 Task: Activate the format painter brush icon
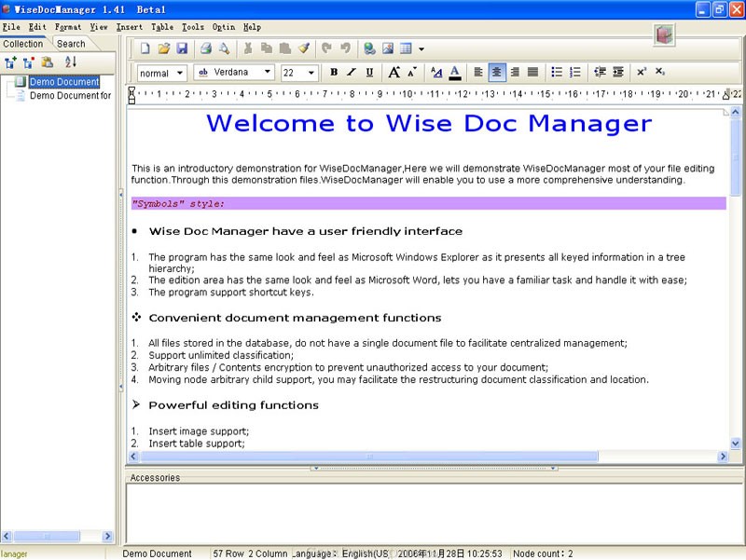point(304,48)
